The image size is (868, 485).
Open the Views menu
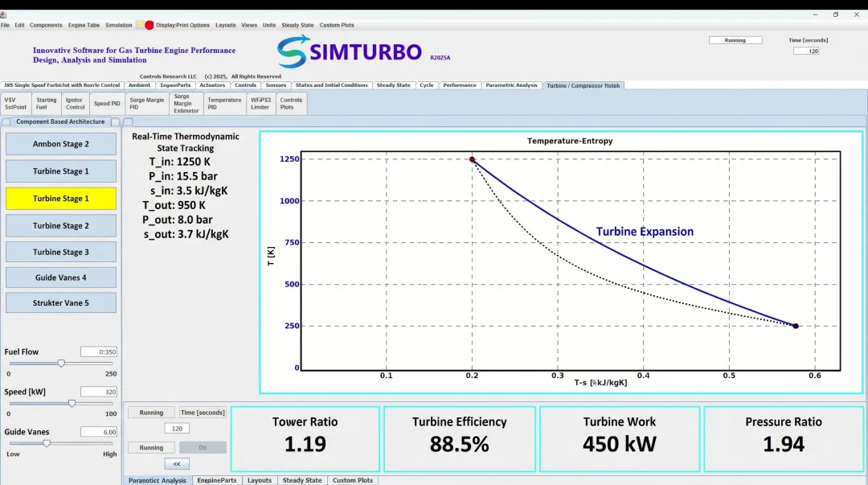[x=249, y=25]
